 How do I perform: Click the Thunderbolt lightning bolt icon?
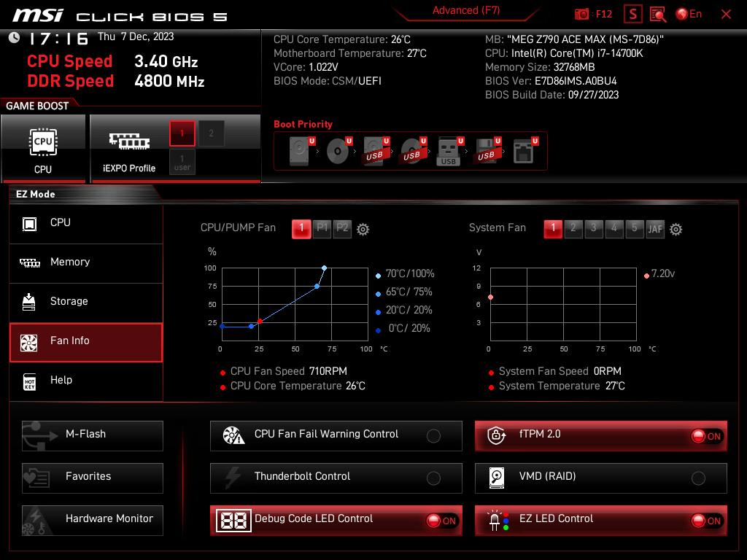(x=233, y=478)
